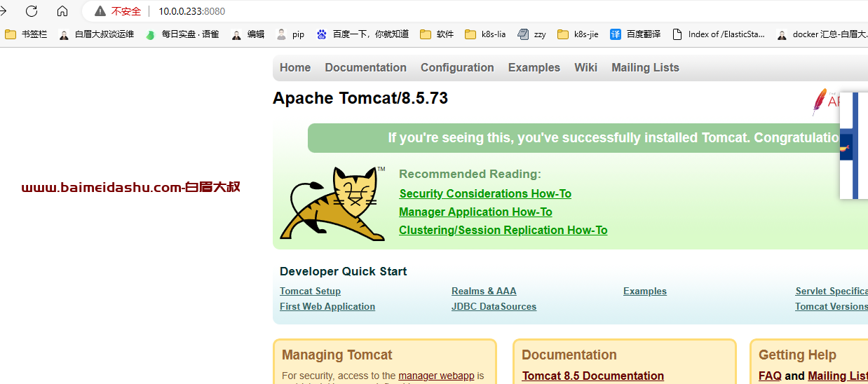Open the Configuration menu item
Image resolution: width=868 pixels, height=384 pixels.
point(457,67)
